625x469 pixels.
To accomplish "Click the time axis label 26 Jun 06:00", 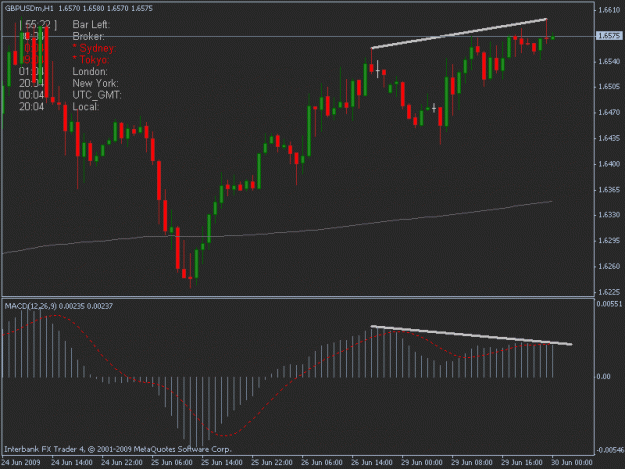I will 322,462.
